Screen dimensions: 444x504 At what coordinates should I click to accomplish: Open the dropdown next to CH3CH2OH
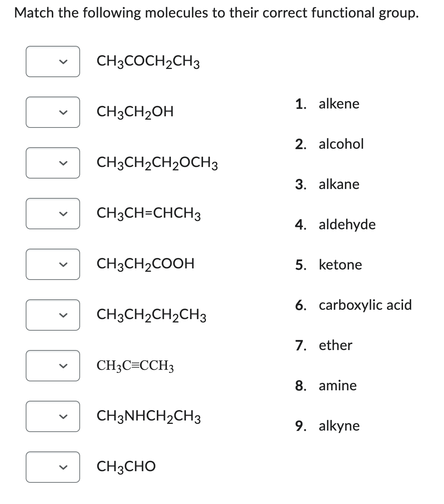[x=53, y=112]
